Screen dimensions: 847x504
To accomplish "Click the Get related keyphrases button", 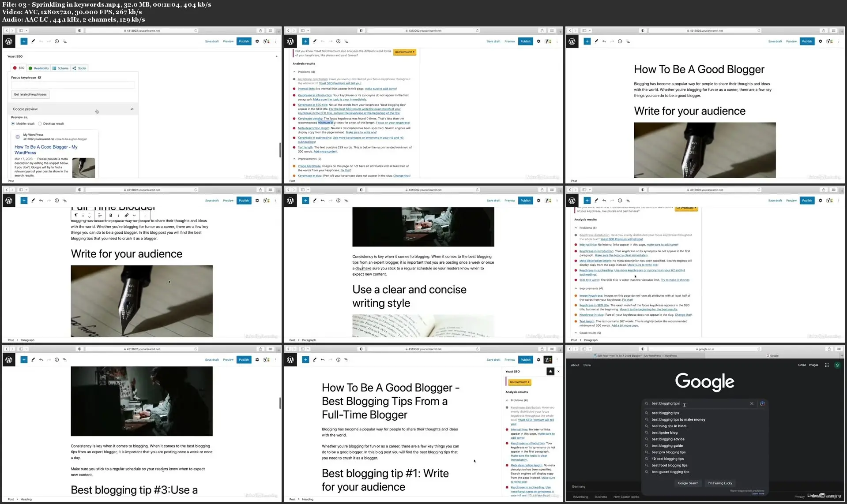I will pyautogui.click(x=30, y=94).
